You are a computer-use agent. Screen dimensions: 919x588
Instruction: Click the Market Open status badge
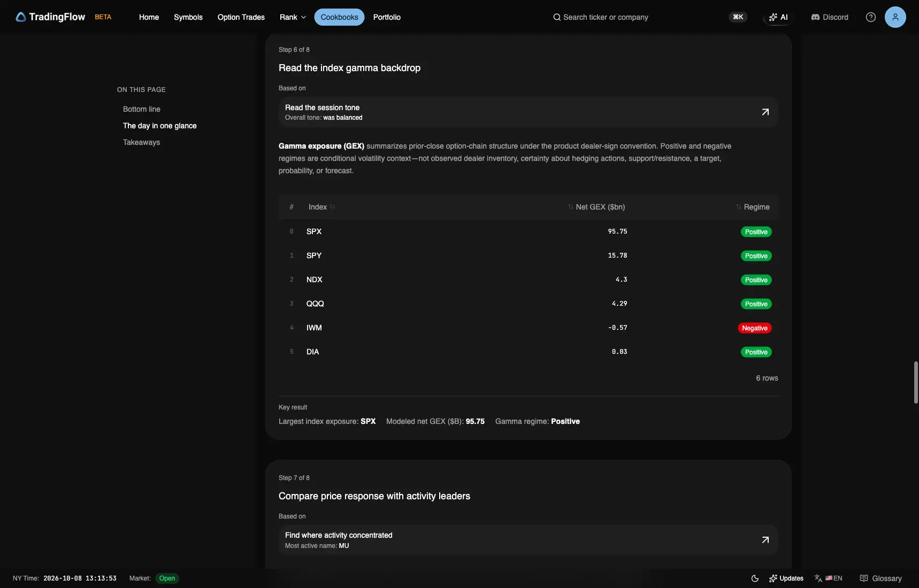pos(167,578)
